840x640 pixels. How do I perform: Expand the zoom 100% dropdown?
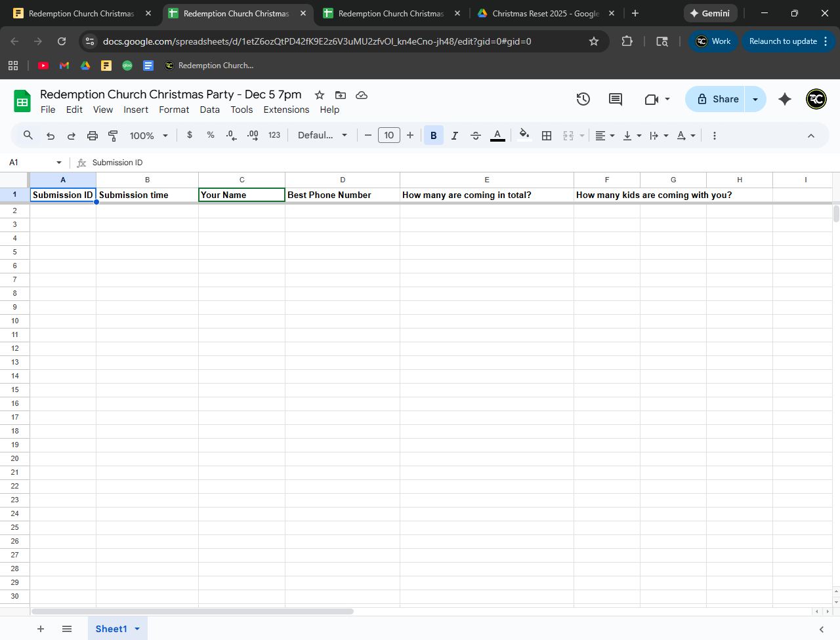(149, 136)
